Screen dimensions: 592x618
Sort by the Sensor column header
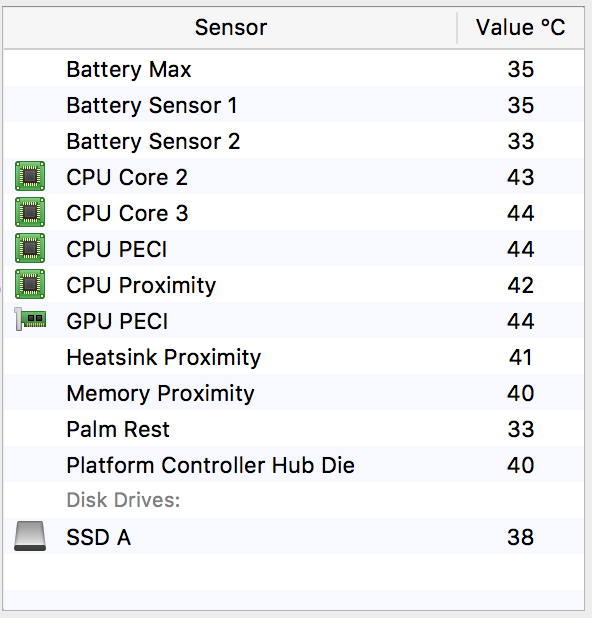pos(231,28)
